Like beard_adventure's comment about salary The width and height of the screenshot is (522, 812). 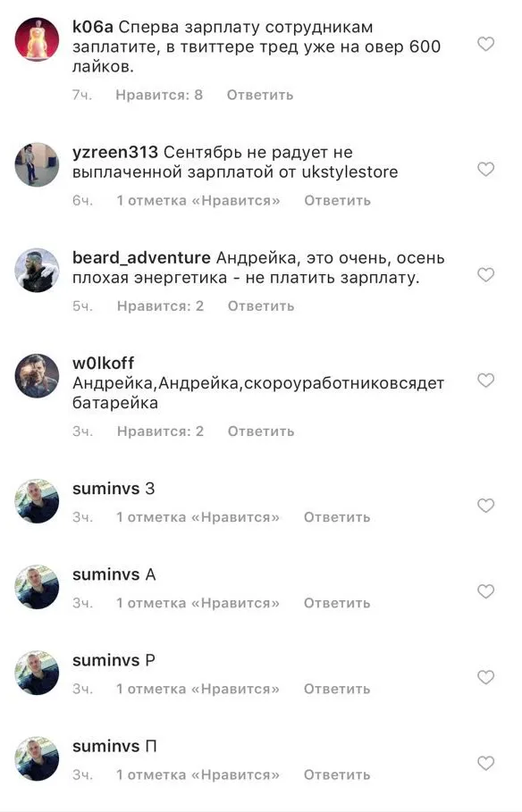(x=485, y=275)
